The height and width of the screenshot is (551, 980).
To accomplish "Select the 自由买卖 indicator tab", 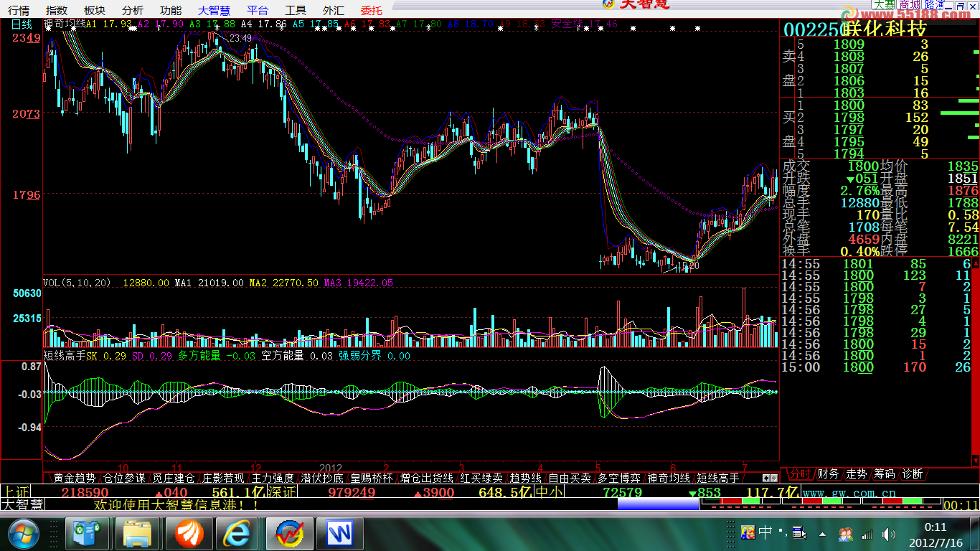I will click(x=570, y=478).
